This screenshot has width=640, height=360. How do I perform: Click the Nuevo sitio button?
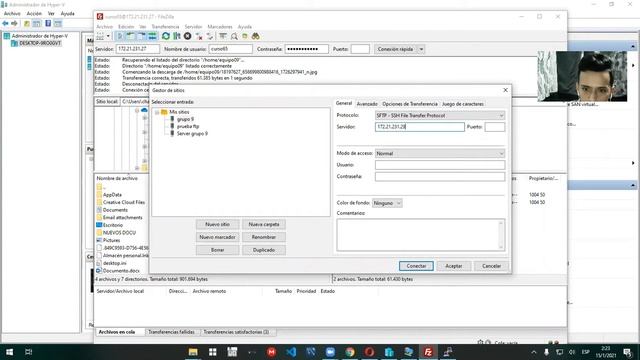[217, 224]
